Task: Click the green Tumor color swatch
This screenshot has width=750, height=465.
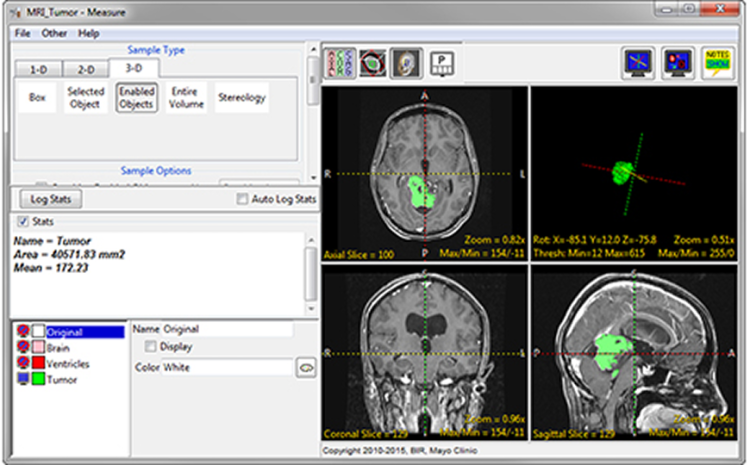Action: 39,380
